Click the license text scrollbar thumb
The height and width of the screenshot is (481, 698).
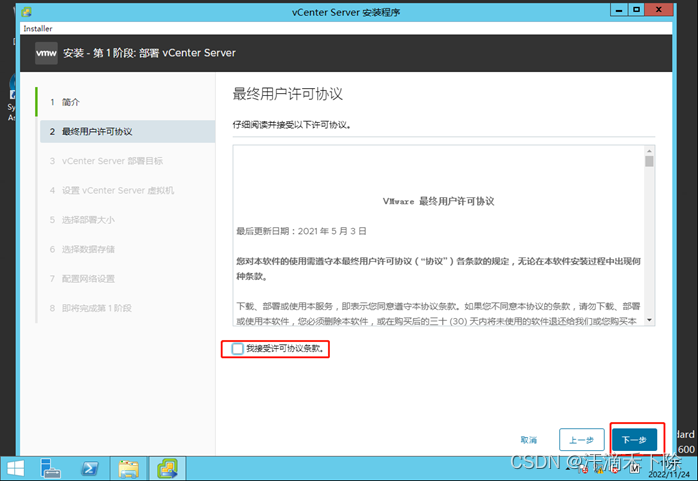(x=649, y=162)
